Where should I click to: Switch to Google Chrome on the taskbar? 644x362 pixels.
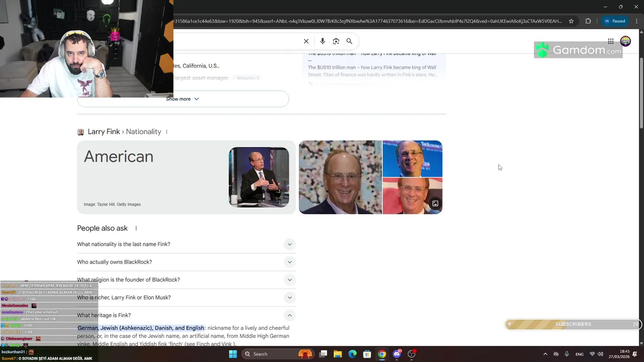tap(382, 354)
